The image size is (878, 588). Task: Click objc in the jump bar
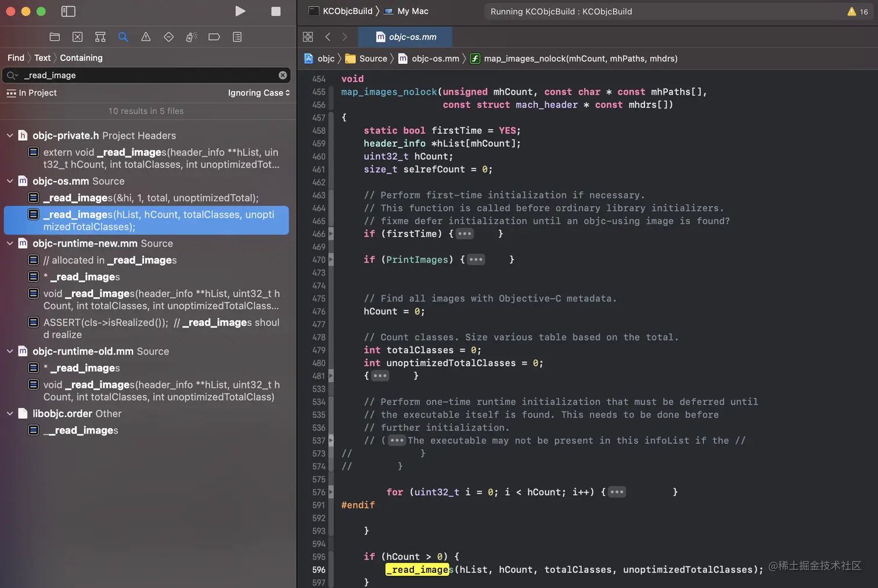point(319,58)
